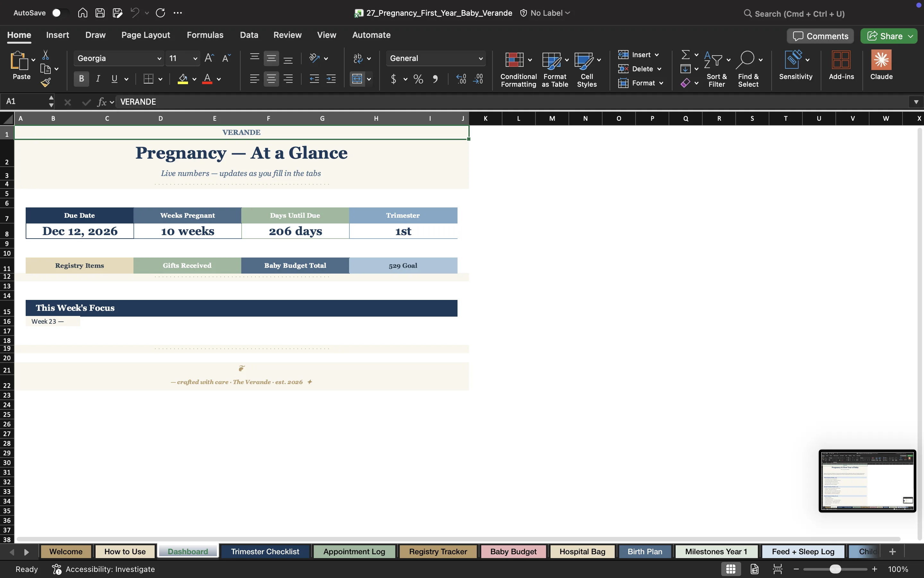
Task: Open the Insert ribbon tab
Action: pos(58,35)
